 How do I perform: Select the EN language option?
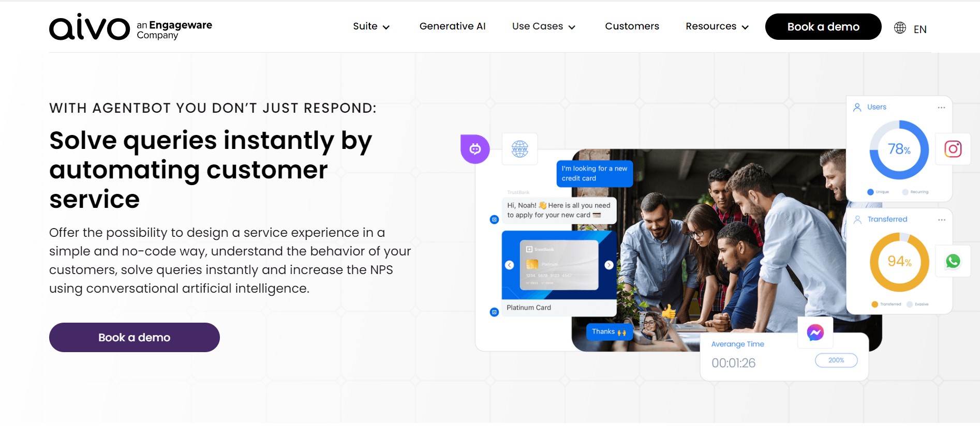(x=920, y=29)
